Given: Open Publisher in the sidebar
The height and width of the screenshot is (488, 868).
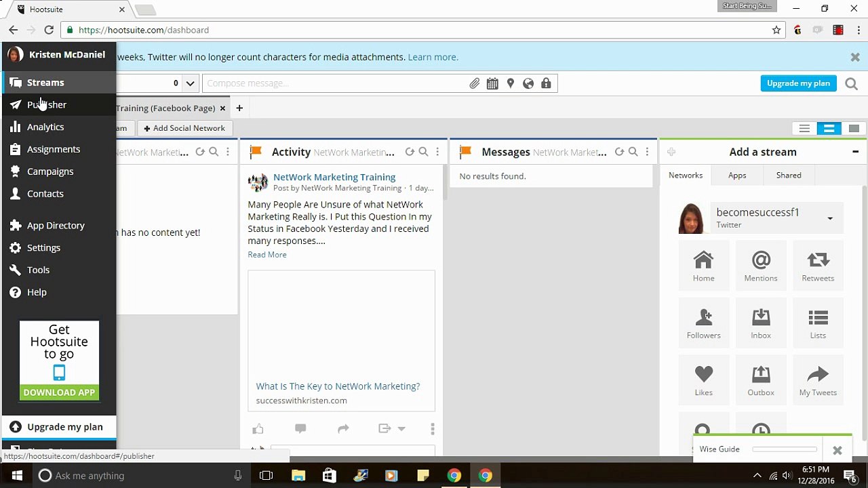Looking at the screenshot, I should pyautogui.click(x=58, y=104).
